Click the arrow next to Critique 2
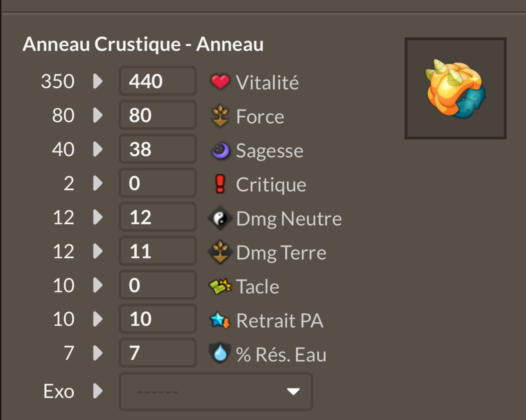 97,183
